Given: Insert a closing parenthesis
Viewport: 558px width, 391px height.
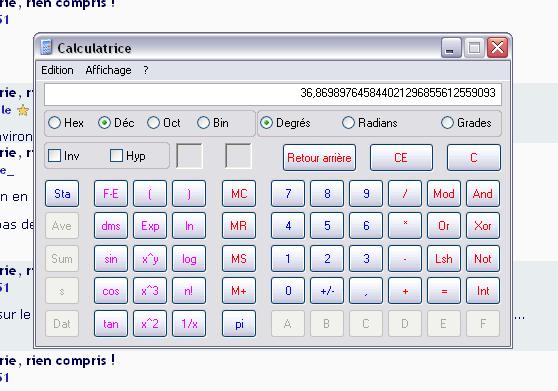Looking at the screenshot, I should tap(189, 194).
